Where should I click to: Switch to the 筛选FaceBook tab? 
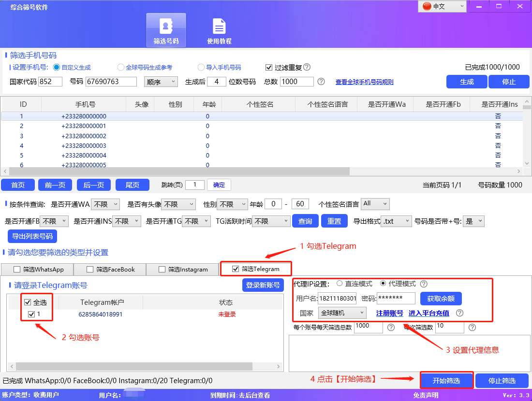click(110, 269)
